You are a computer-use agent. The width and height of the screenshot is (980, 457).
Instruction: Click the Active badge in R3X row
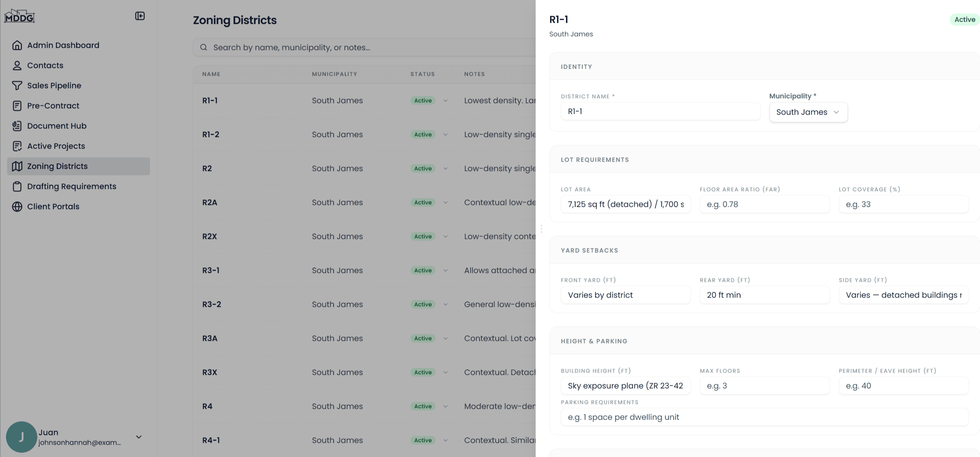[423, 373]
